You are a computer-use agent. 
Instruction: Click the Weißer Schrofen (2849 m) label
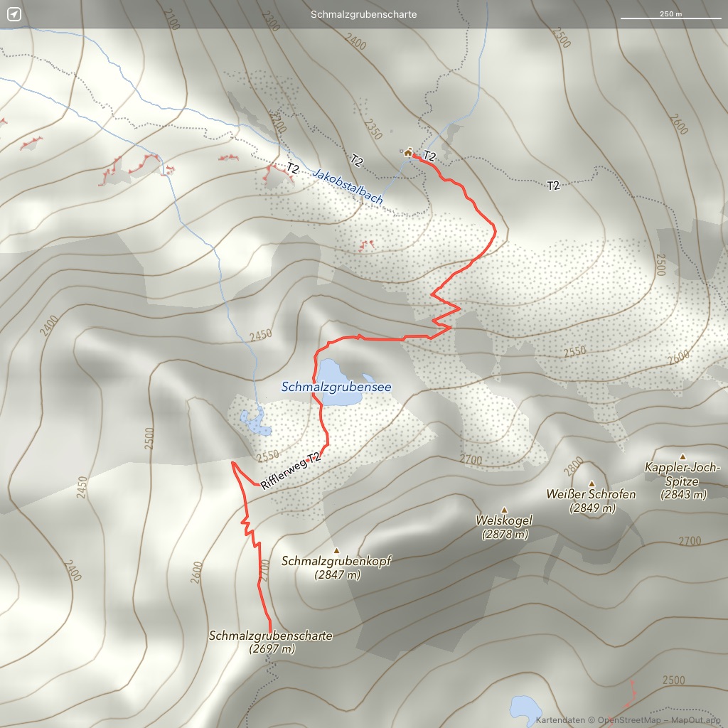point(591,500)
